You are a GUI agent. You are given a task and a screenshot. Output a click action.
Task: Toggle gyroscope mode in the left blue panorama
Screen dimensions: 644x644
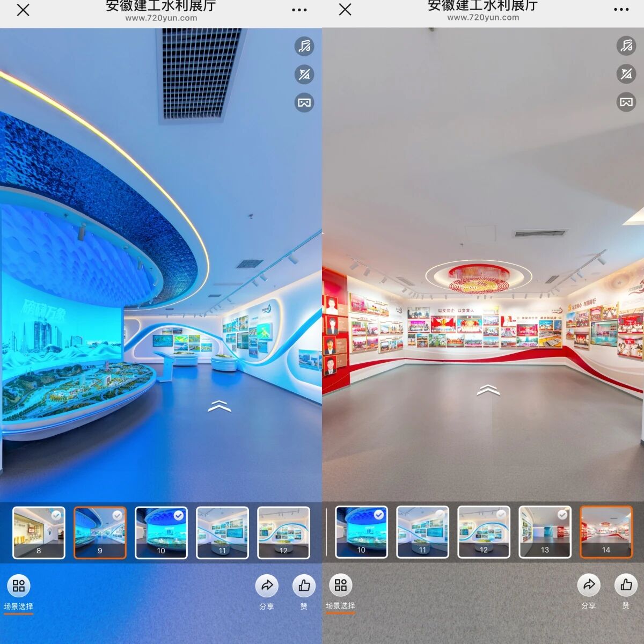[304, 74]
